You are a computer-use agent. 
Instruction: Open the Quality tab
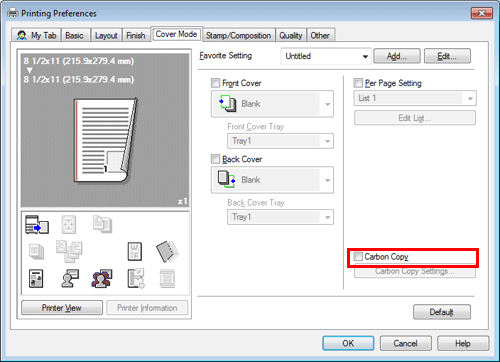point(291,35)
